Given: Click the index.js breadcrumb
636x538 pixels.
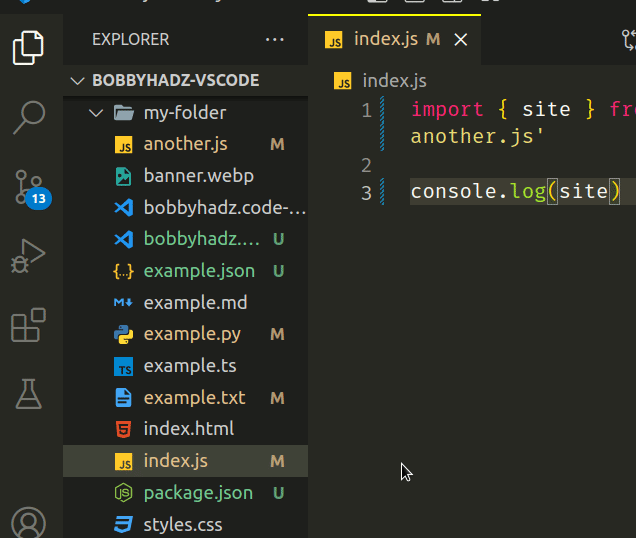Looking at the screenshot, I should (394, 80).
